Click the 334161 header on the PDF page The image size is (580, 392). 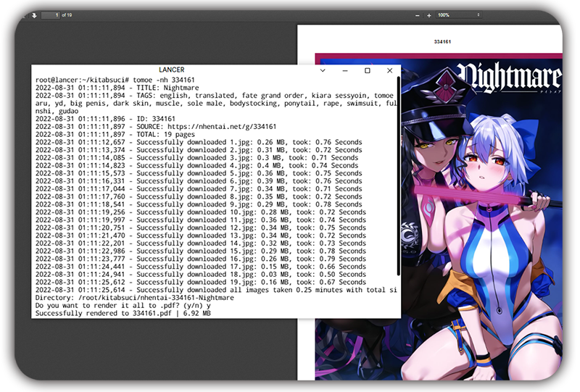(x=442, y=43)
